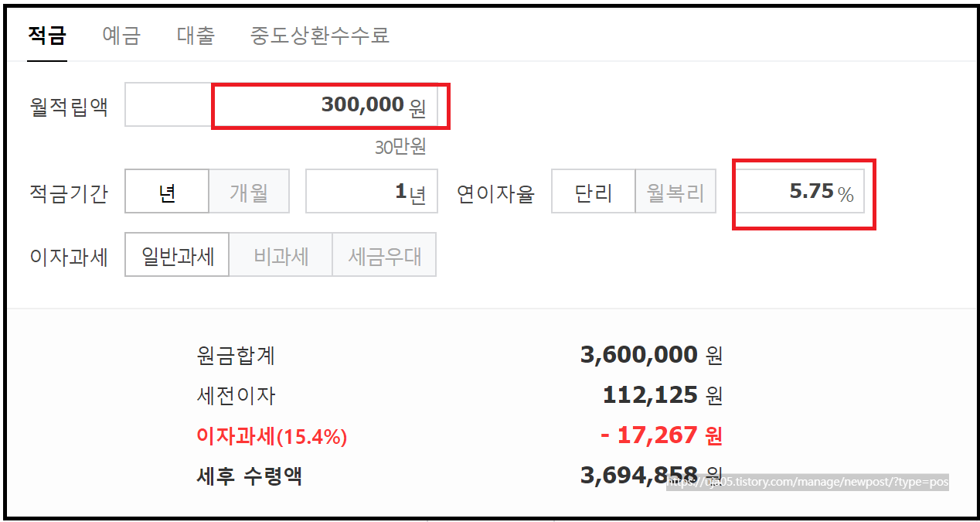Select the 중도상환수수료 tab
The width and height of the screenshot is (980, 522).
coord(319,36)
